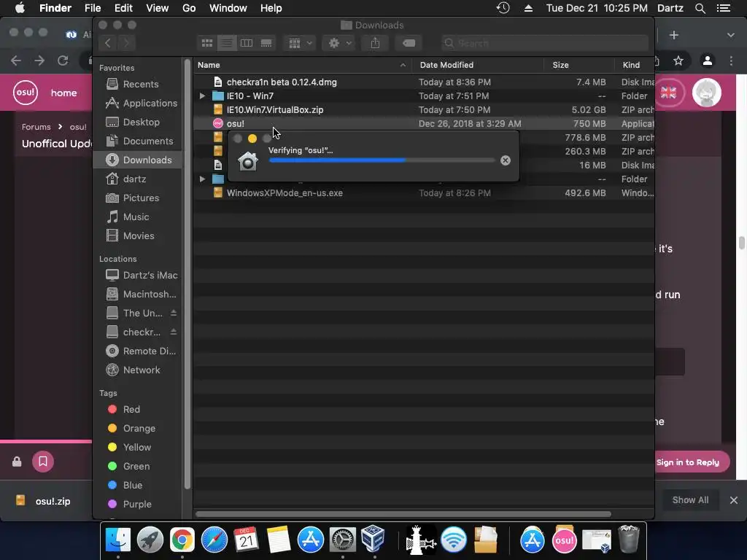This screenshot has width=747, height=560.
Task: Open osu! app from the Dock
Action: [x=565, y=540]
